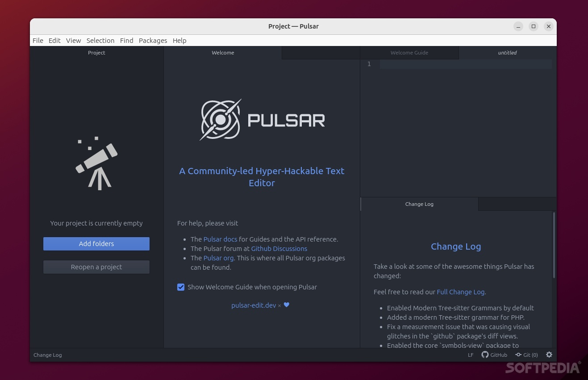
Task: Open the GitHub panel from the status bar
Action: 494,355
